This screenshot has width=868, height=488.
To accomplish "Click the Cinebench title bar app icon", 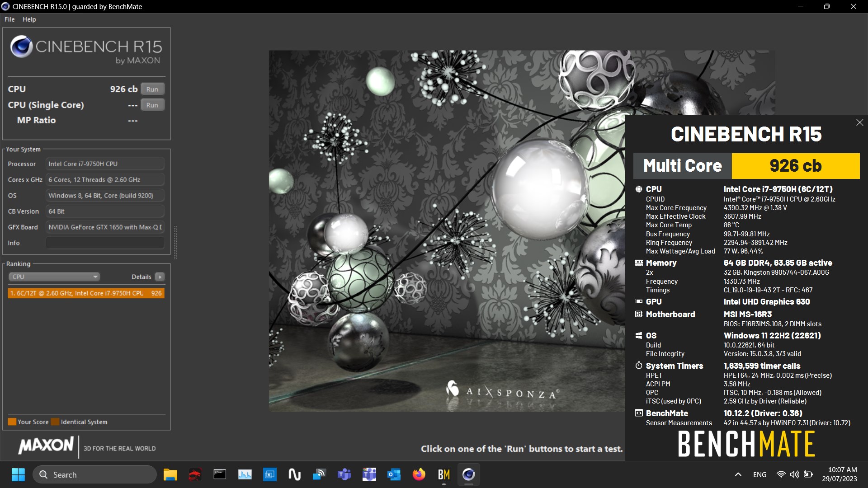I will pyautogui.click(x=5, y=6).
